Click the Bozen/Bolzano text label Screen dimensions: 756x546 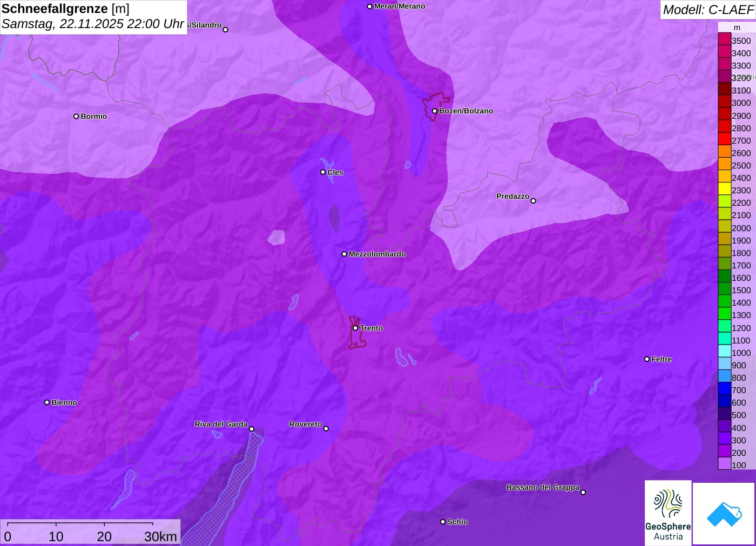tap(466, 111)
